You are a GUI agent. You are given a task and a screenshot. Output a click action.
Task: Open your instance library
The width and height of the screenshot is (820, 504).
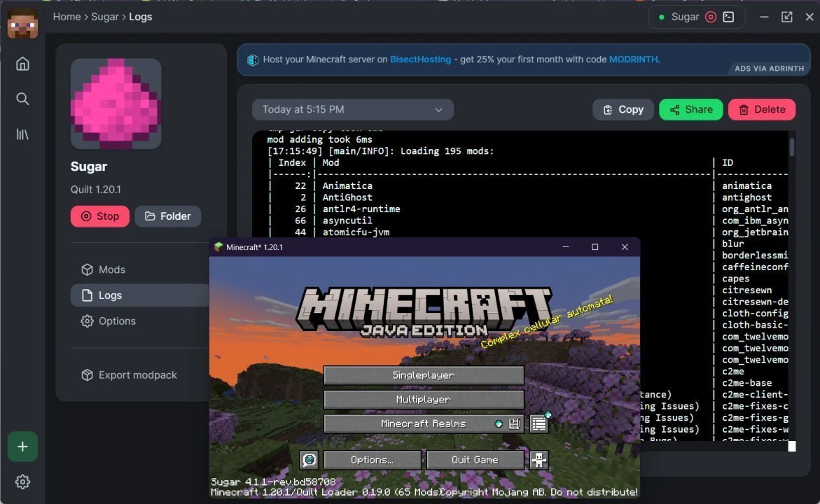pyautogui.click(x=22, y=133)
